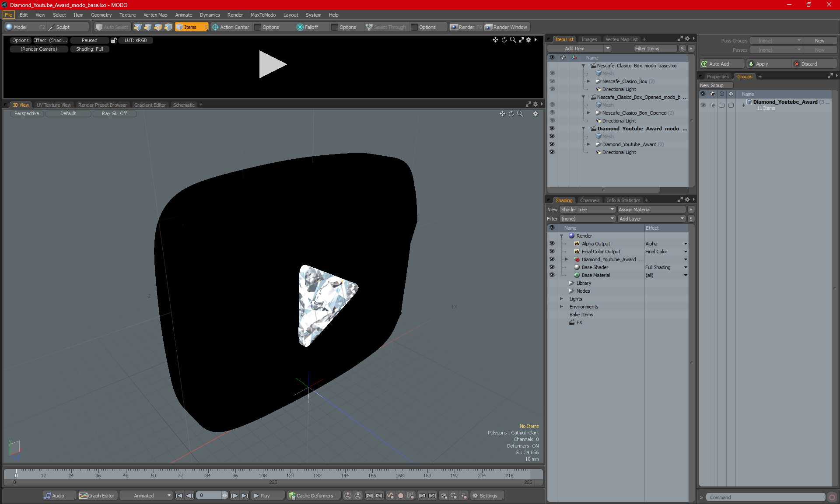The width and height of the screenshot is (840, 504).
Task: Toggle visibility of Base Shader layer
Action: pyautogui.click(x=552, y=267)
